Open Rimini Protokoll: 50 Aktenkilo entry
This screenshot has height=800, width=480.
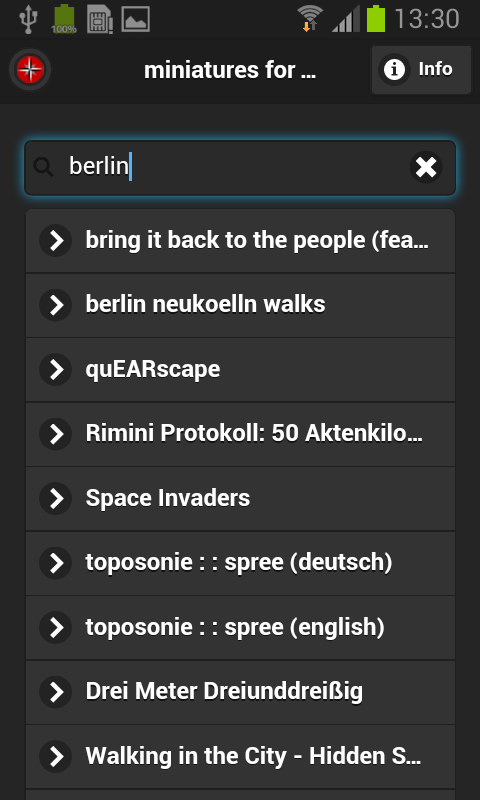(x=240, y=434)
